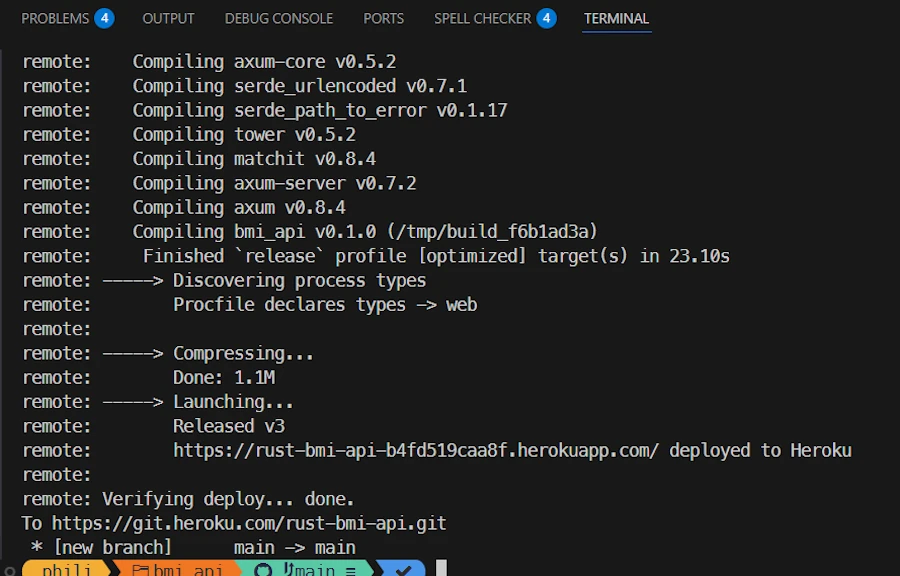Switch to the PROBLEMS tab

(x=55, y=18)
